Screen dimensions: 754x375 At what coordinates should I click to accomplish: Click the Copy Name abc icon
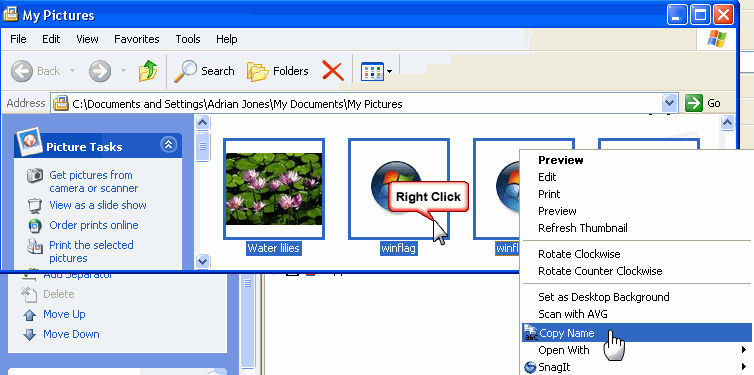point(530,333)
